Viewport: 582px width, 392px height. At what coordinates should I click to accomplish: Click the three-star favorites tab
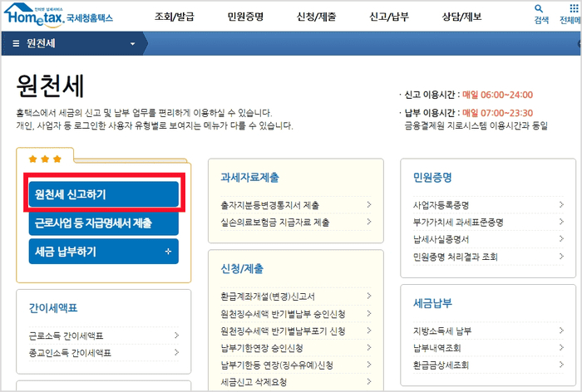tap(45, 159)
